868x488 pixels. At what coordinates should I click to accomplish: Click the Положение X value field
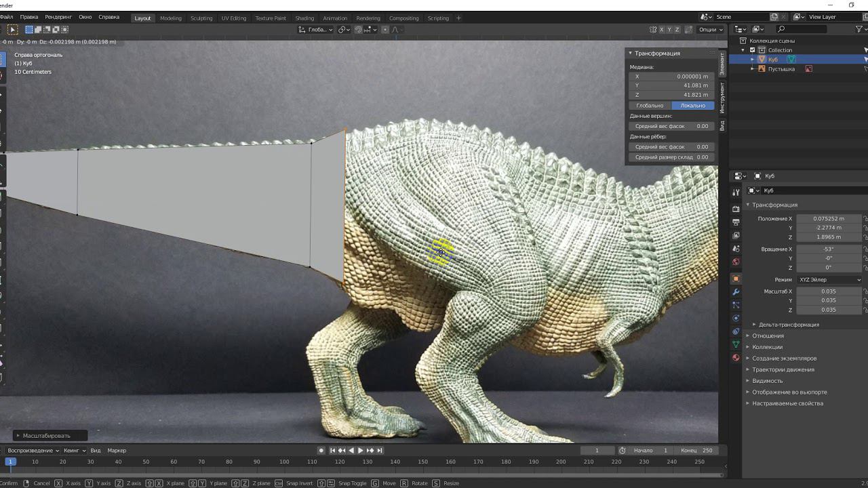[x=828, y=219]
